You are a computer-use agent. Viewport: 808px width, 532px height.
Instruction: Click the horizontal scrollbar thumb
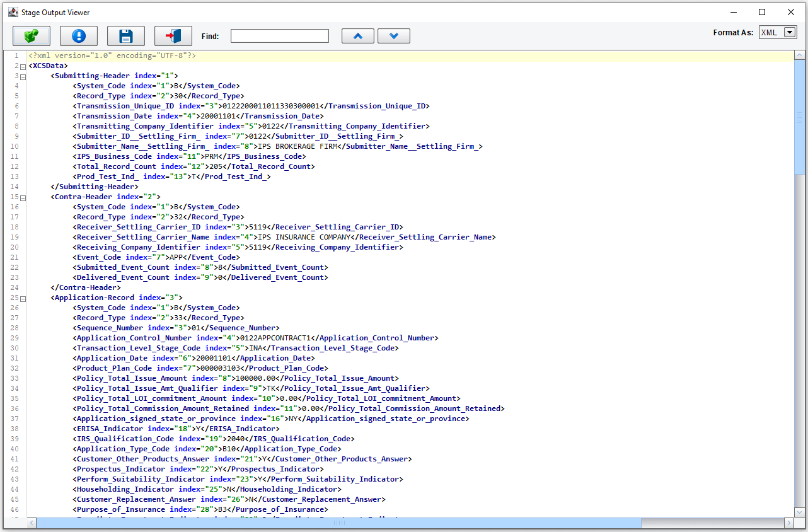pyautogui.click(x=338, y=523)
